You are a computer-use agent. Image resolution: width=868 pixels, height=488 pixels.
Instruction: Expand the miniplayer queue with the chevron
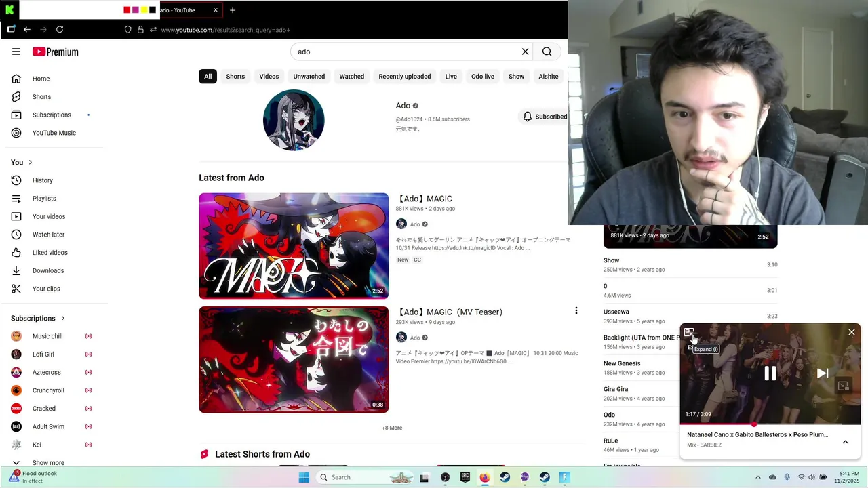[x=845, y=442]
